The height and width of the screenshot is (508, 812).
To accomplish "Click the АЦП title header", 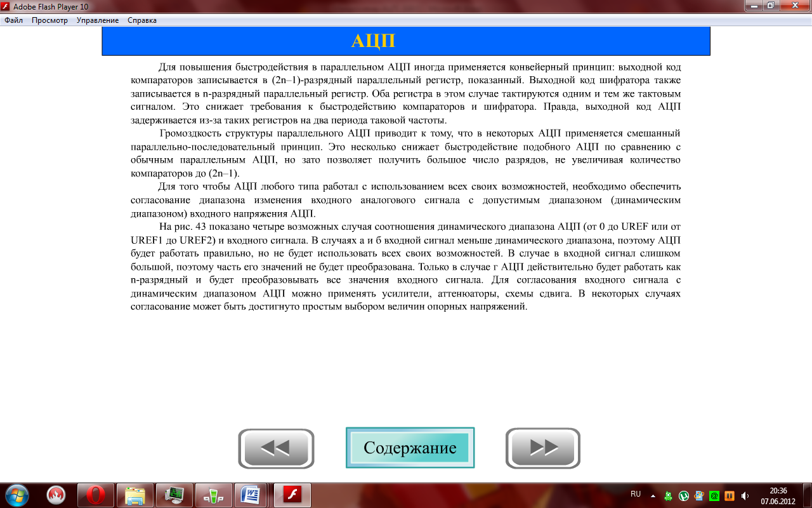I will (406, 41).
